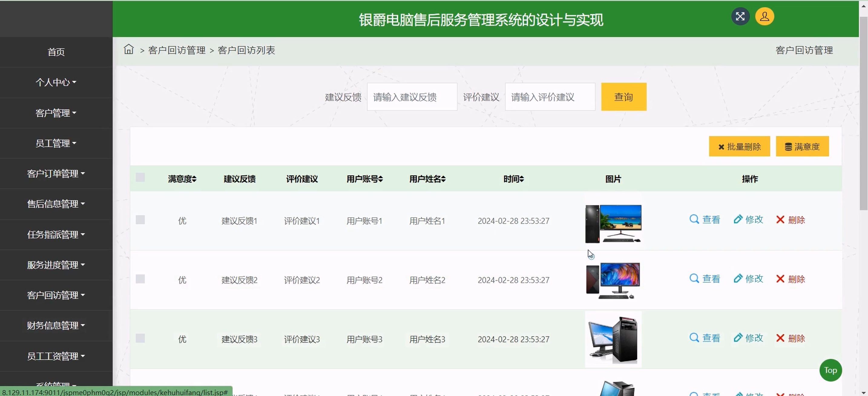The height and width of the screenshot is (396, 868).
Task: Expand the 服务进度管理 sidebar menu
Action: 56,265
